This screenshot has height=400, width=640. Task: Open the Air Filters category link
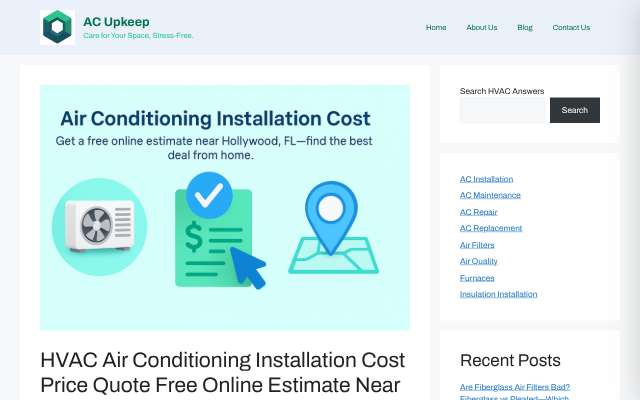tap(477, 245)
